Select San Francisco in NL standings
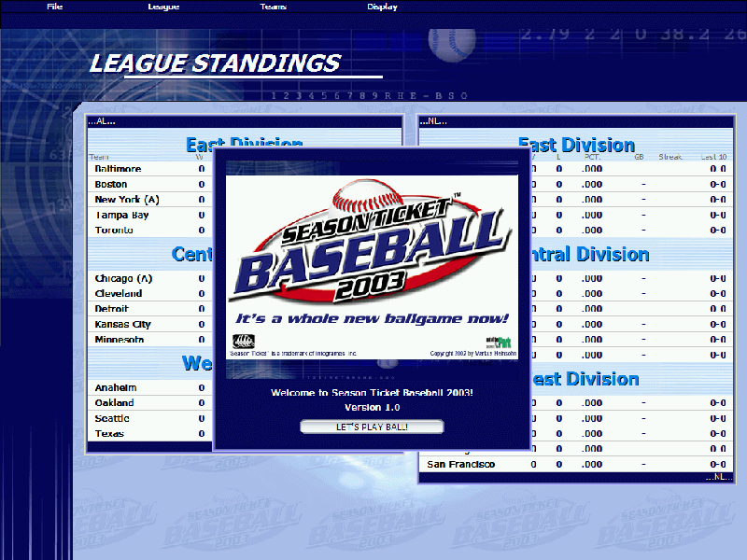The image size is (747, 560). [460, 464]
